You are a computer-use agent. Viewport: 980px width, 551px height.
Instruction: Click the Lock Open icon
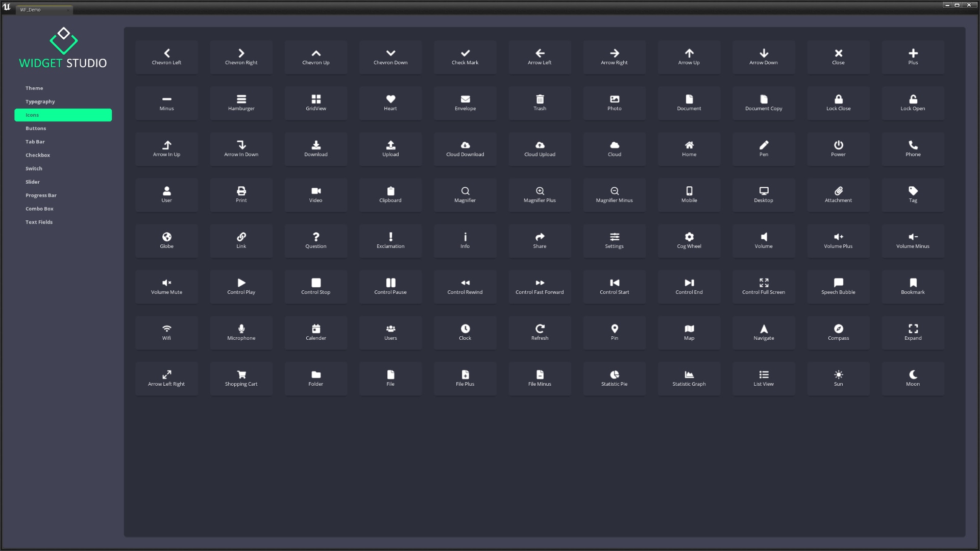click(912, 103)
